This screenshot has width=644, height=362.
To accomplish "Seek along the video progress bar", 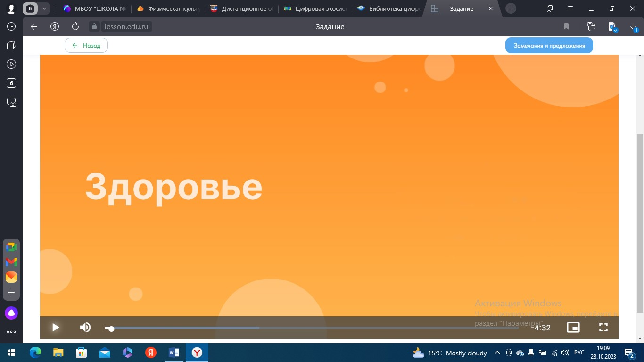I will coord(311,328).
